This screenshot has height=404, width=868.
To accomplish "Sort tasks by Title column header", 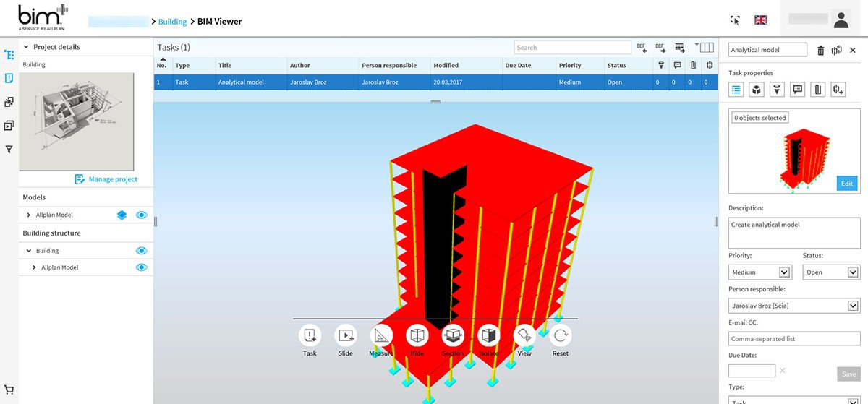I will tap(251, 65).
